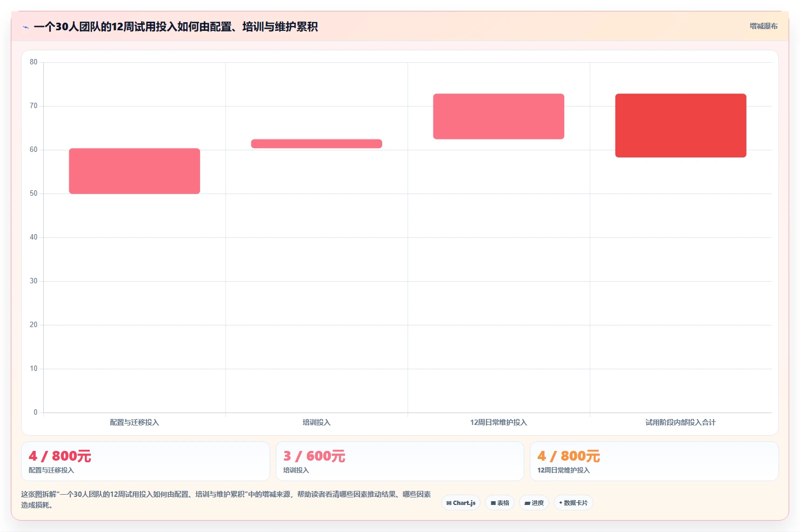The width and height of the screenshot is (800, 532).
Task: Click the y-axis value 80
Action: coord(34,62)
